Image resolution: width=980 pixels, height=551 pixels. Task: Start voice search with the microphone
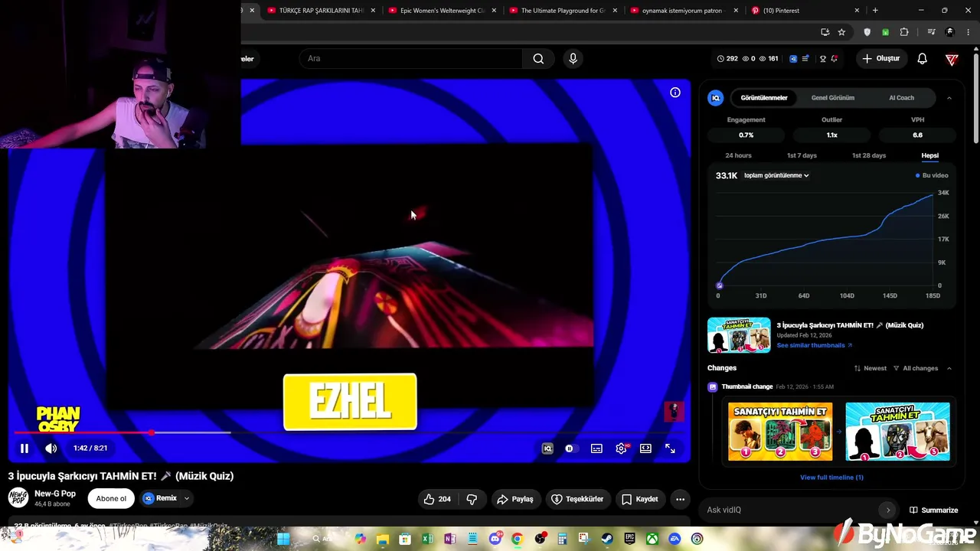573,59
